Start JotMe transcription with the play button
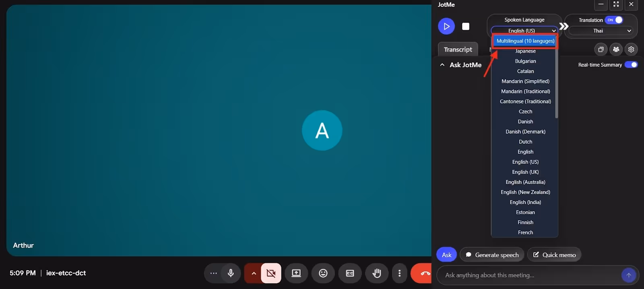The width and height of the screenshot is (644, 289). [x=446, y=27]
